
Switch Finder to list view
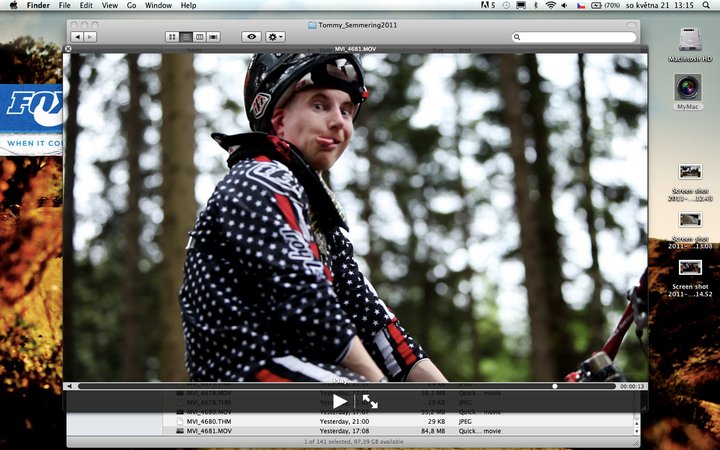coord(186,37)
